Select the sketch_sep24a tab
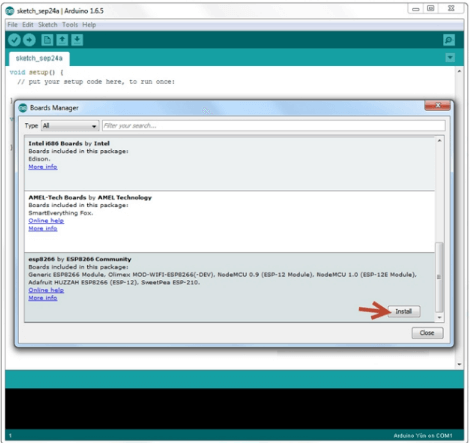Viewport: 470px width, 443px height. click(39, 58)
